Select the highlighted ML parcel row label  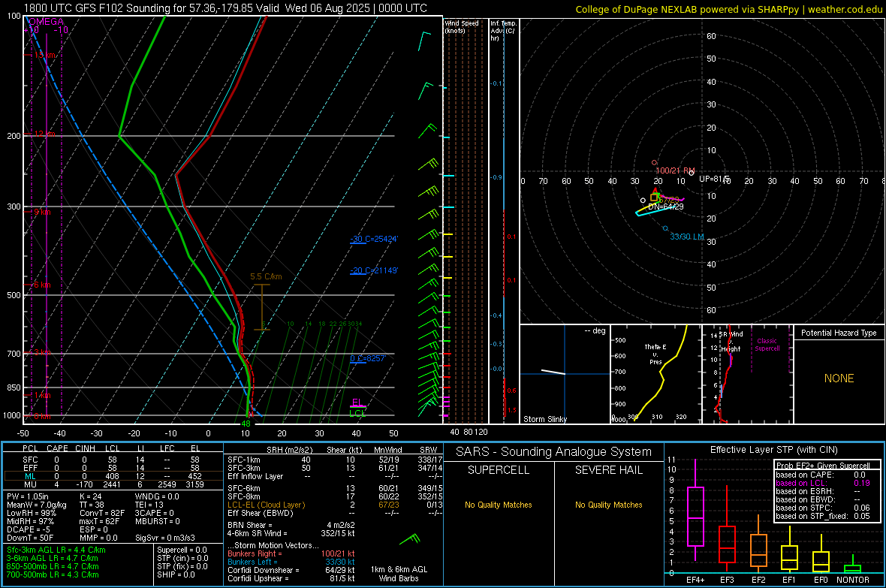click(30, 476)
